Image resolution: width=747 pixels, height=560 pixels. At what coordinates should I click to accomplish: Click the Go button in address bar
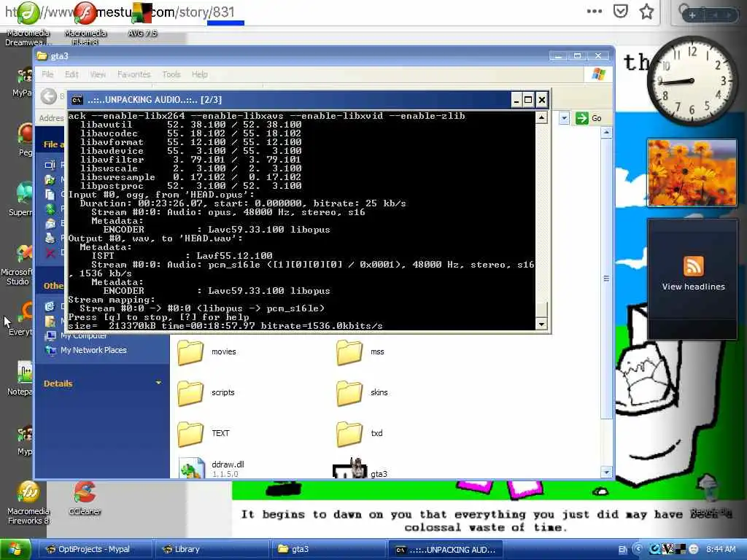click(x=589, y=118)
